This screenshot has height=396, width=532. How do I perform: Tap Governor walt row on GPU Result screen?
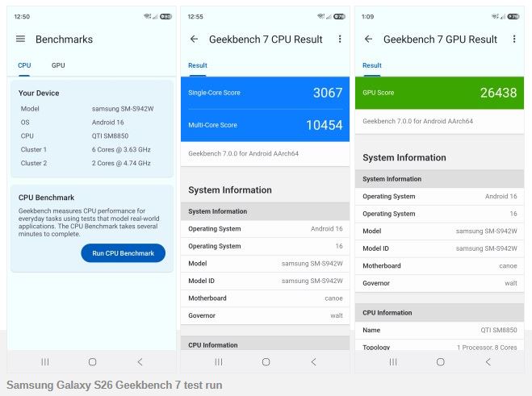[439, 283]
